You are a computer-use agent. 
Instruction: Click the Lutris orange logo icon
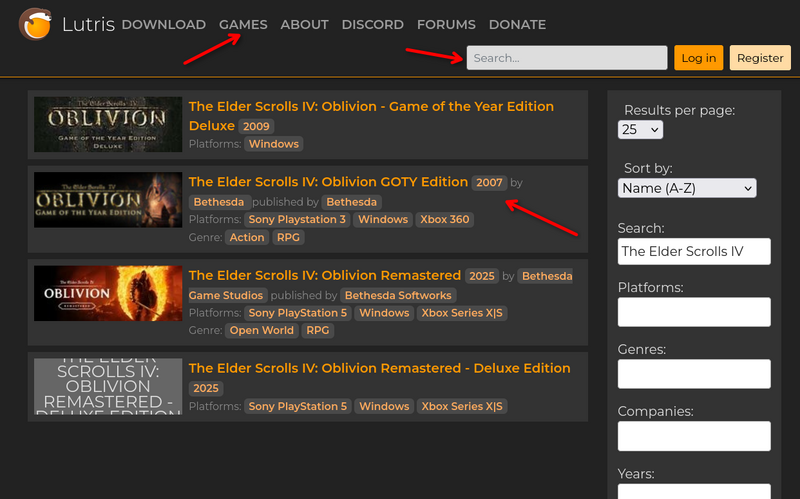(x=35, y=24)
